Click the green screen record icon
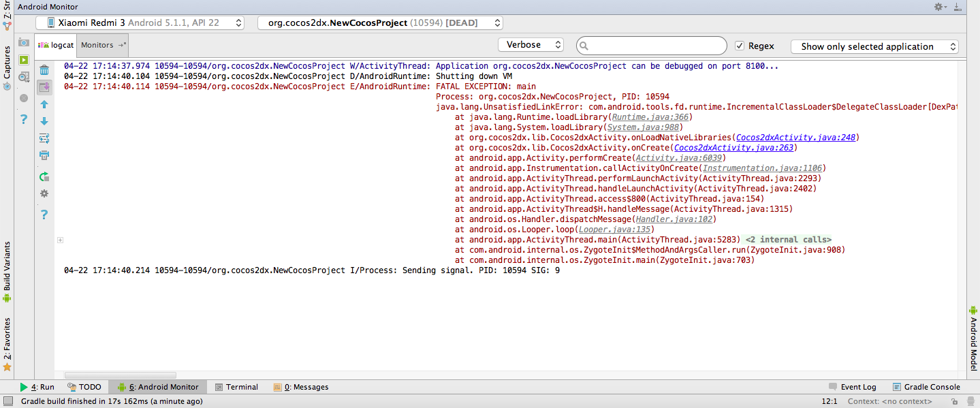980x408 pixels. (x=24, y=60)
